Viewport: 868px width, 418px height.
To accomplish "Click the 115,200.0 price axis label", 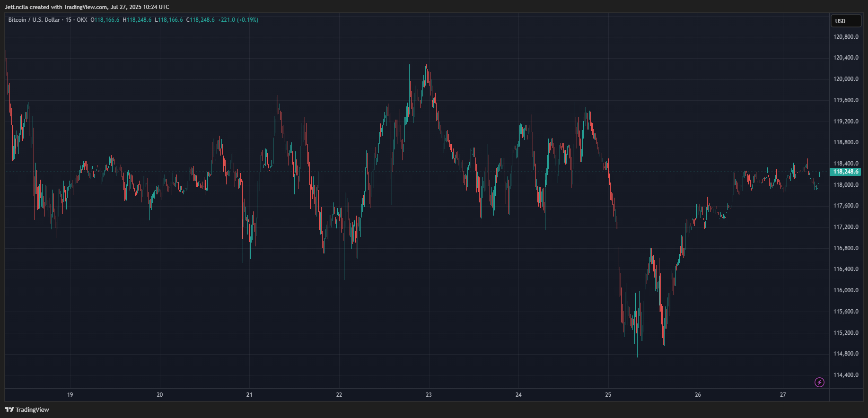I will point(846,333).
